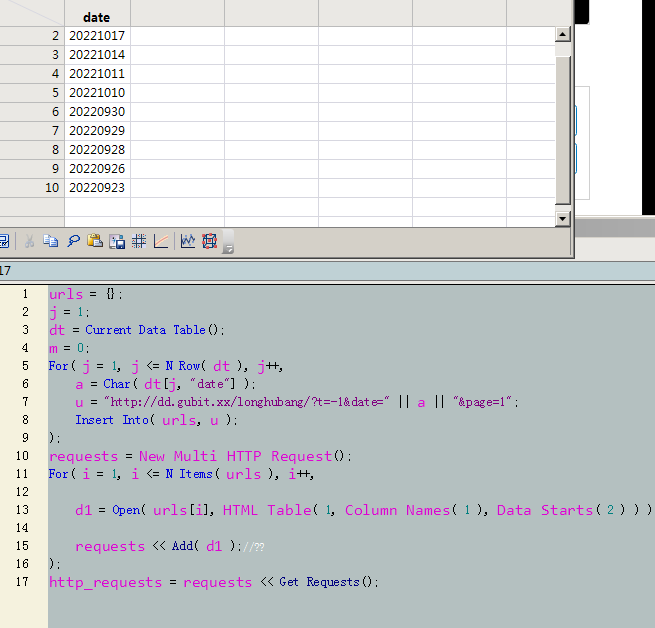Click the partially hidden icon at toolbar's left end
Screen dimensions: 655x628
coord(4,241)
